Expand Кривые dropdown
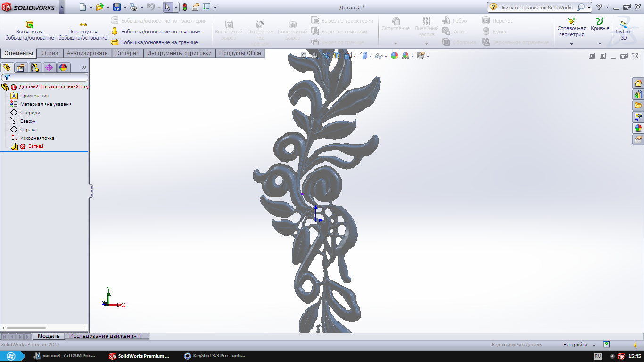Screen dimensions: 644x362 (x=600, y=44)
